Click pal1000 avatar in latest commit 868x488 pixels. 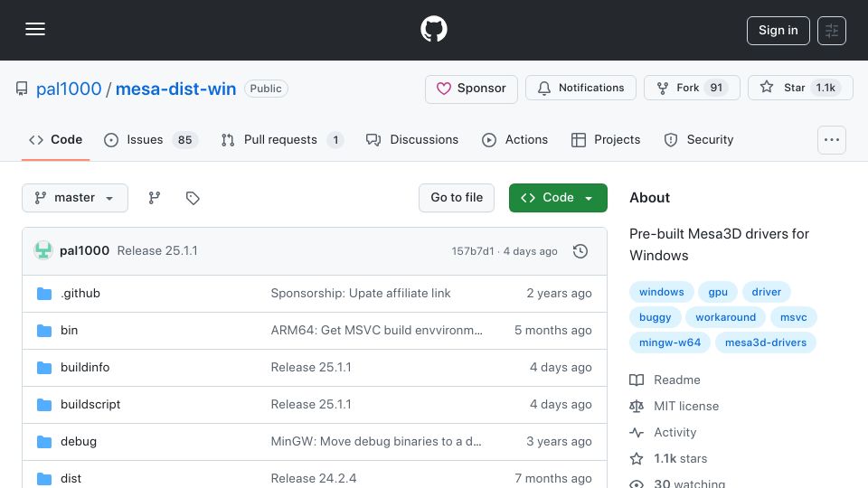click(x=43, y=250)
